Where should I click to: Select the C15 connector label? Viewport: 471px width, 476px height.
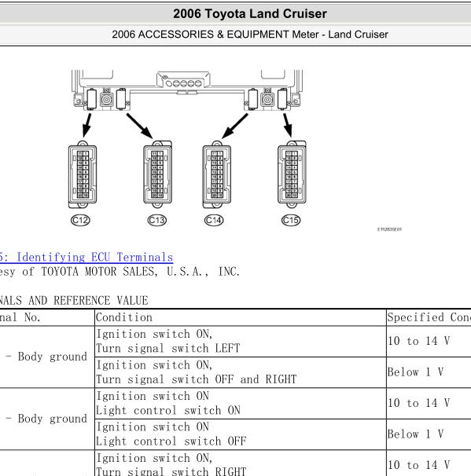coord(291,220)
